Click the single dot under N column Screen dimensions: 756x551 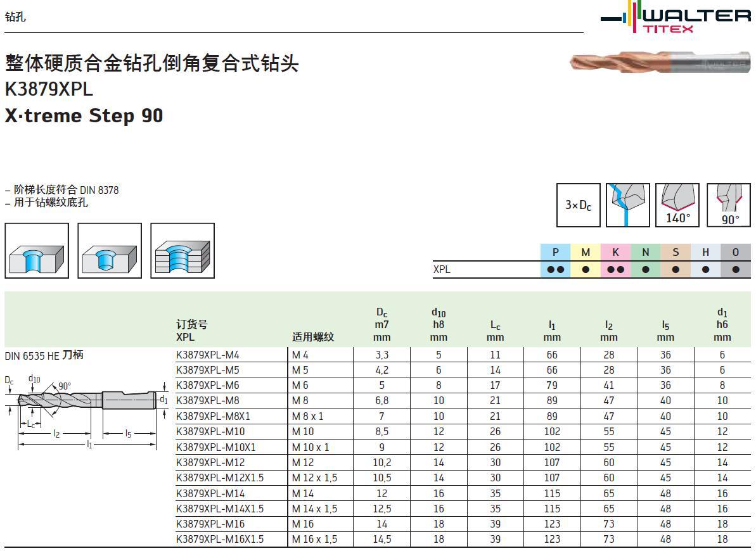click(x=646, y=269)
